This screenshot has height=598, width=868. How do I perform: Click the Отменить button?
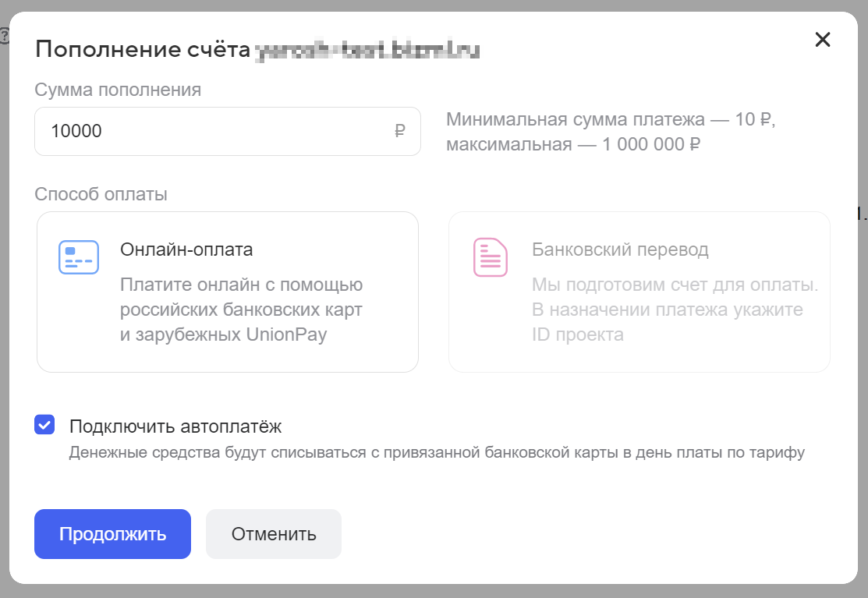[274, 534]
